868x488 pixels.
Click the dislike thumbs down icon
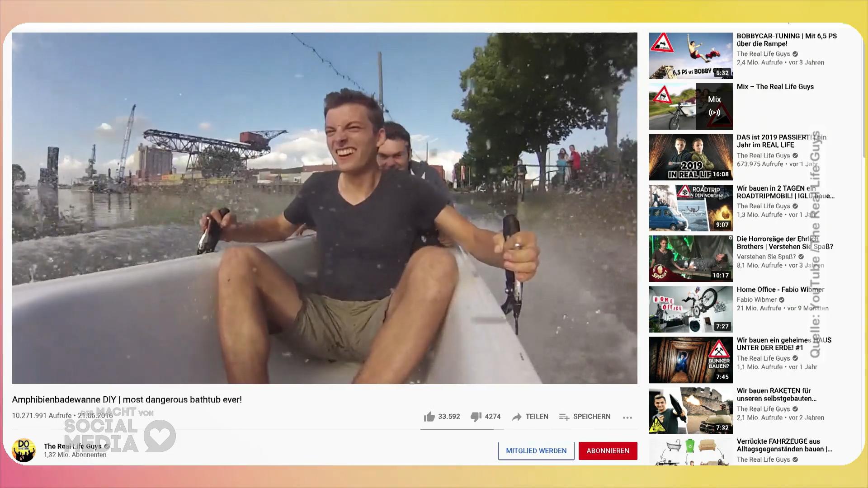click(x=476, y=417)
